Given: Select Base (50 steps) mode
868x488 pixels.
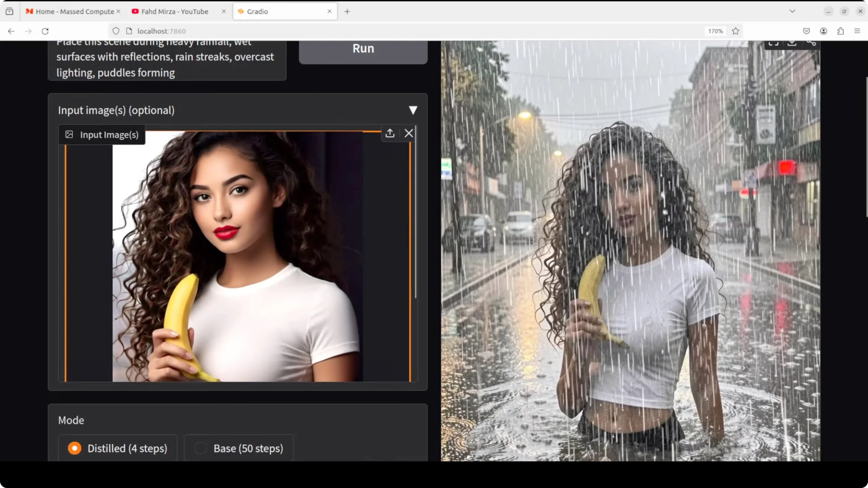Looking at the screenshot, I should (200, 448).
